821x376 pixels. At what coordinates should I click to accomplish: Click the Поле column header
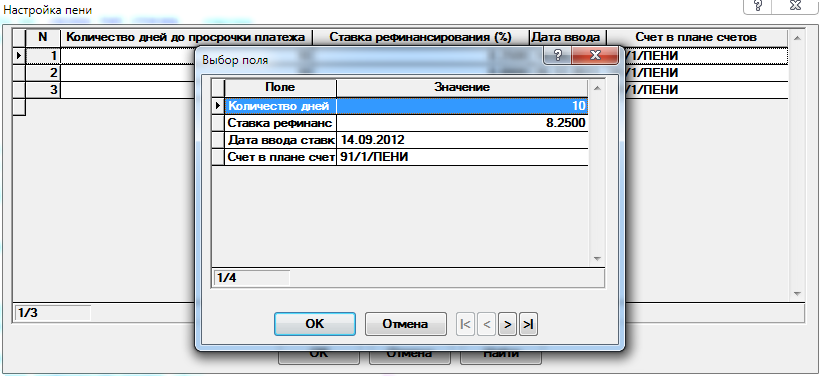coord(281,88)
